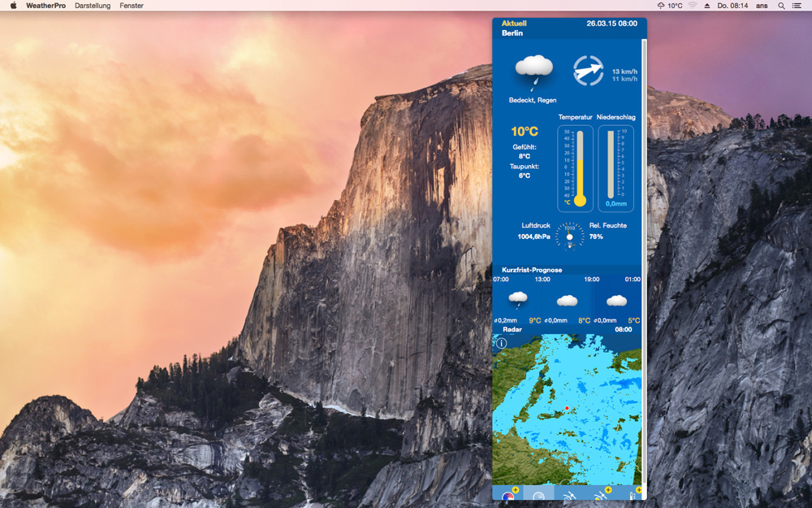This screenshot has width=812, height=508.
Task: Click the 13:00 forecast time
Action: [542, 280]
